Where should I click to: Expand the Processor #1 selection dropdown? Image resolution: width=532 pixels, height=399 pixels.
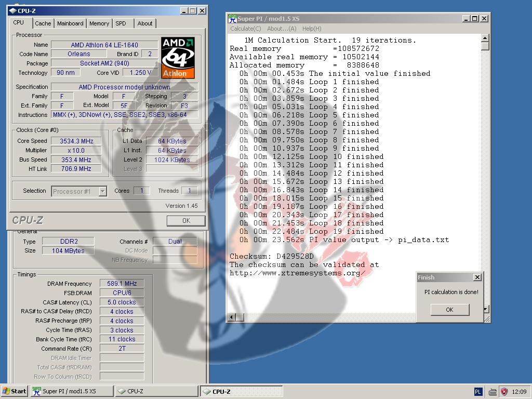[x=102, y=191]
